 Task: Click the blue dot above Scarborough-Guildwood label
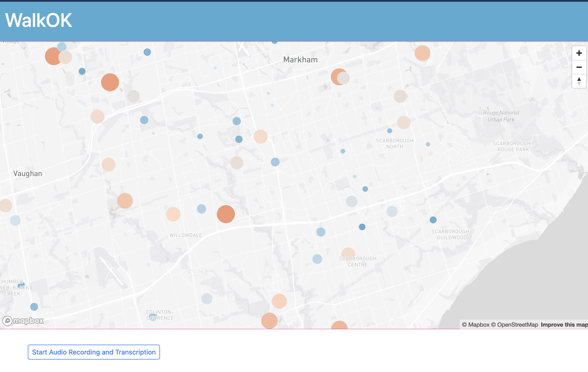coord(433,220)
